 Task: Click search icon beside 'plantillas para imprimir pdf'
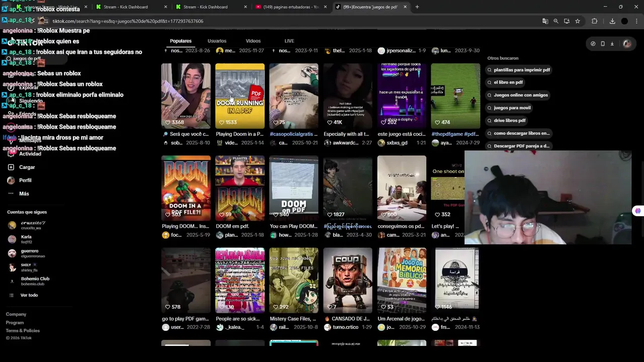pos(490,70)
